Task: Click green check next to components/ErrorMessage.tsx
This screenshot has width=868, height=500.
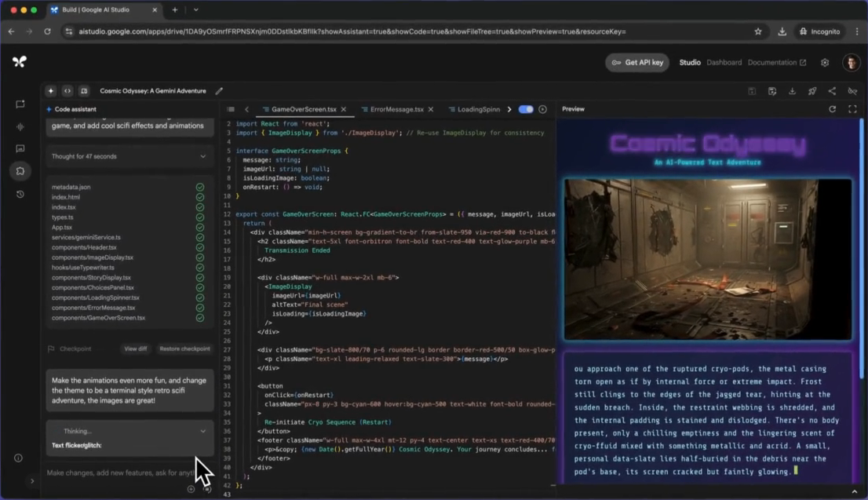Action: pyautogui.click(x=200, y=308)
